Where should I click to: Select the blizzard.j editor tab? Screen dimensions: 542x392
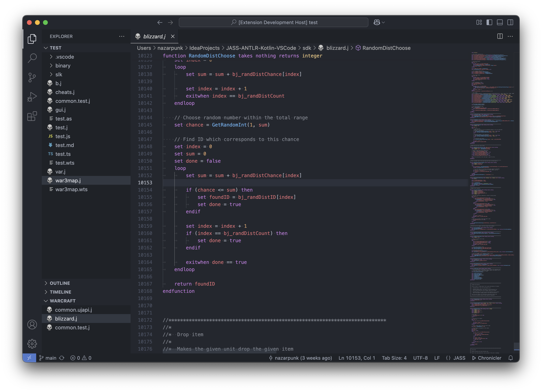click(x=154, y=37)
